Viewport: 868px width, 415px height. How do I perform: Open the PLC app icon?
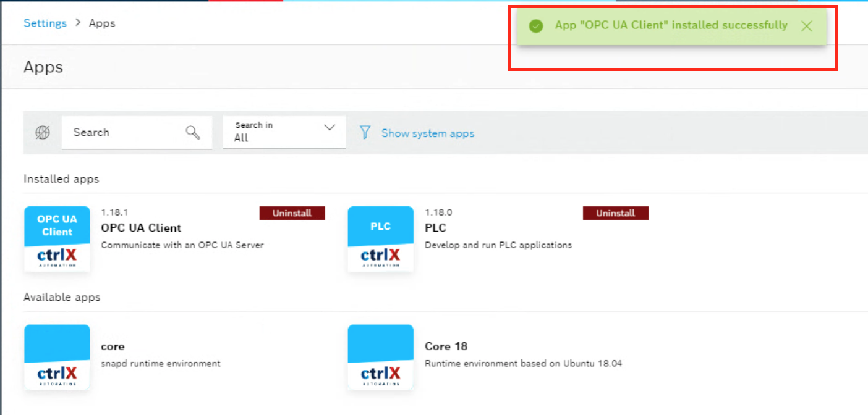pyautogui.click(x=380, y=239)
